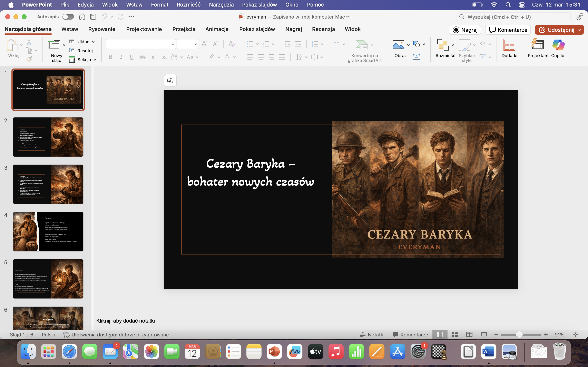Switch to slide sorter view icon
This screenshot has width=588, height=367.
454,335
